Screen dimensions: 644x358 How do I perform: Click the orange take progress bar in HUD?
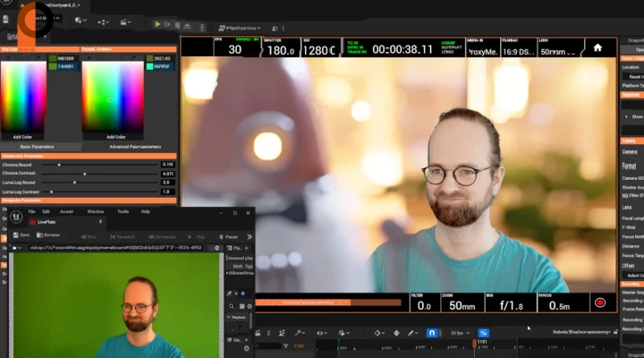[327, 303]
